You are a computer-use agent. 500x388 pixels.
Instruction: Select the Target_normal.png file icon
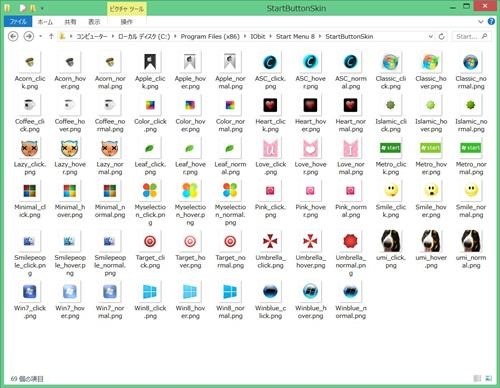point(230,241)
